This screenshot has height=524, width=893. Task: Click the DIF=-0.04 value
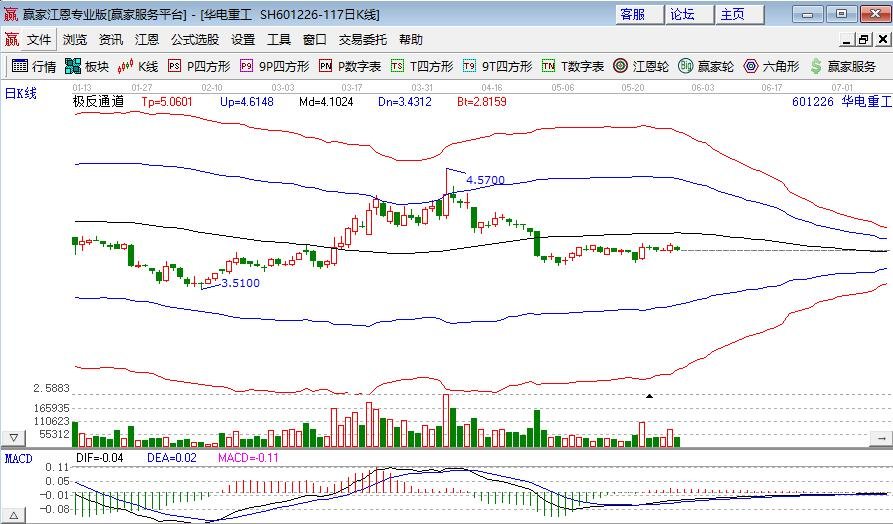[100, 458]
